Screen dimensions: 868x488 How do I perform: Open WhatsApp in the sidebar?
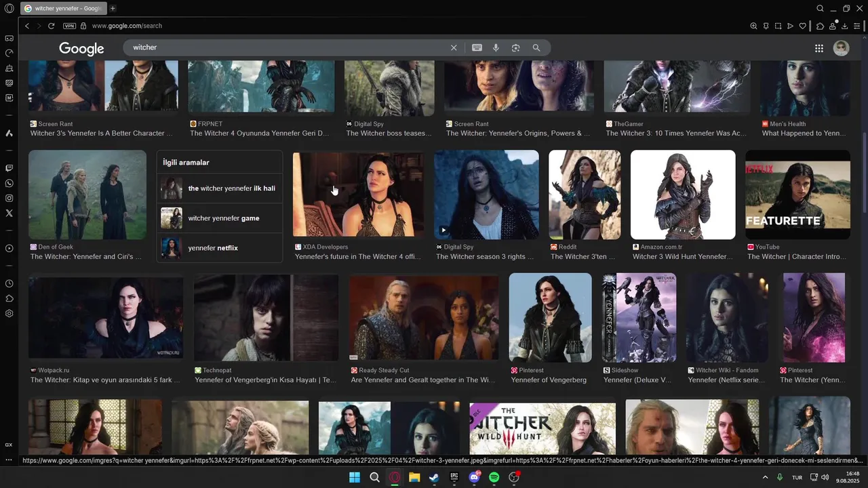[9, 183]
